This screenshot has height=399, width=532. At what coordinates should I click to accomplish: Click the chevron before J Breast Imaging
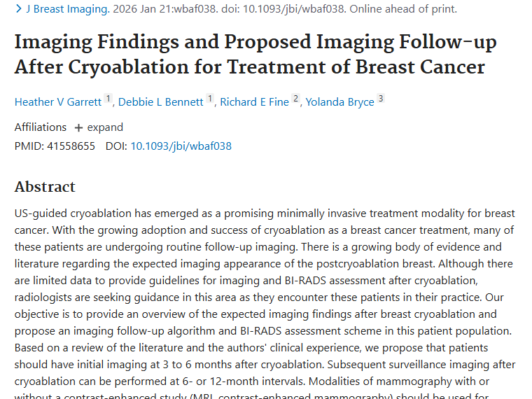(18, 9)
